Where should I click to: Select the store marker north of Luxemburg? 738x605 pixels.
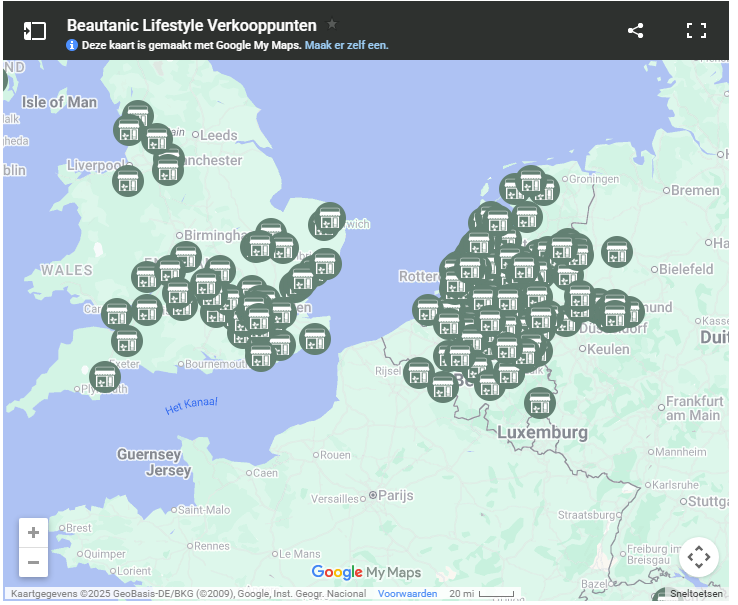pos(539,403)
